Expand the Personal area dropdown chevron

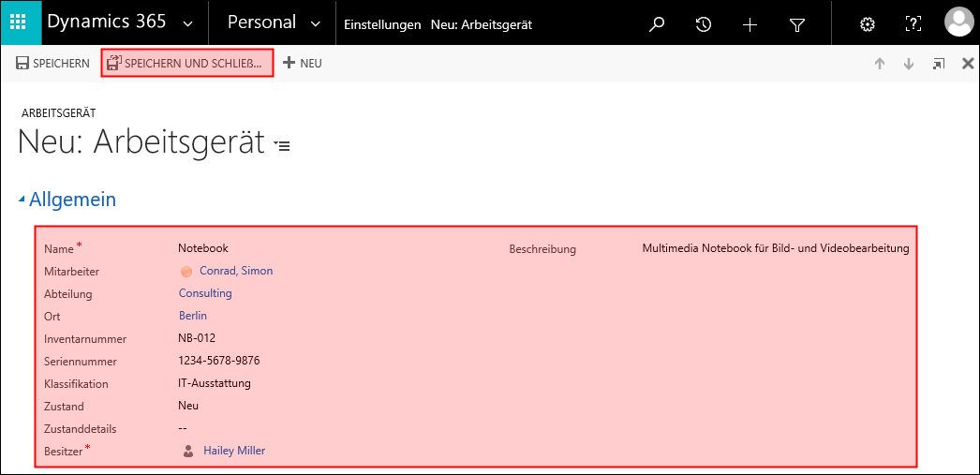click(316, 24)
